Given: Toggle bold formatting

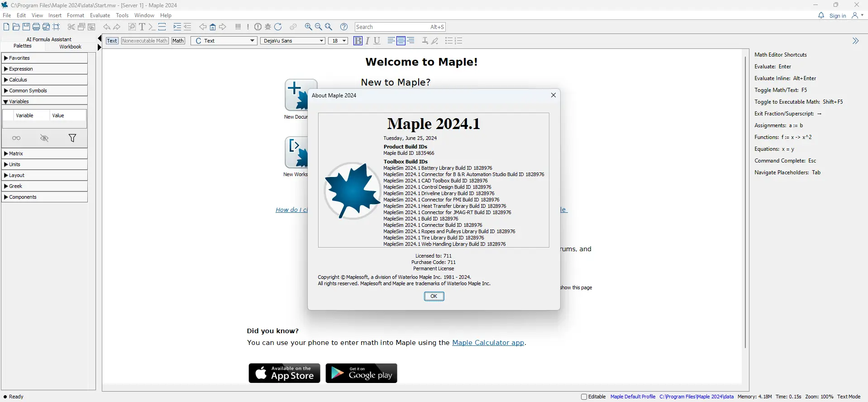Looking at the screenshot, I should tap(358, 41).
